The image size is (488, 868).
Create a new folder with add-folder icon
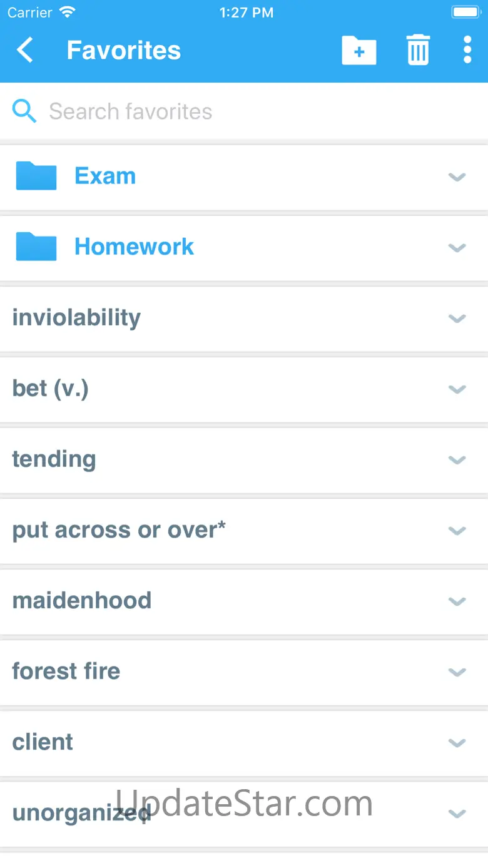pos(358,50)
